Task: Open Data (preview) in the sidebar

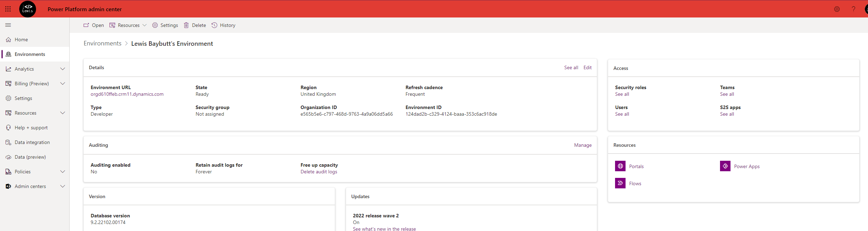Action: click(35, 157)
